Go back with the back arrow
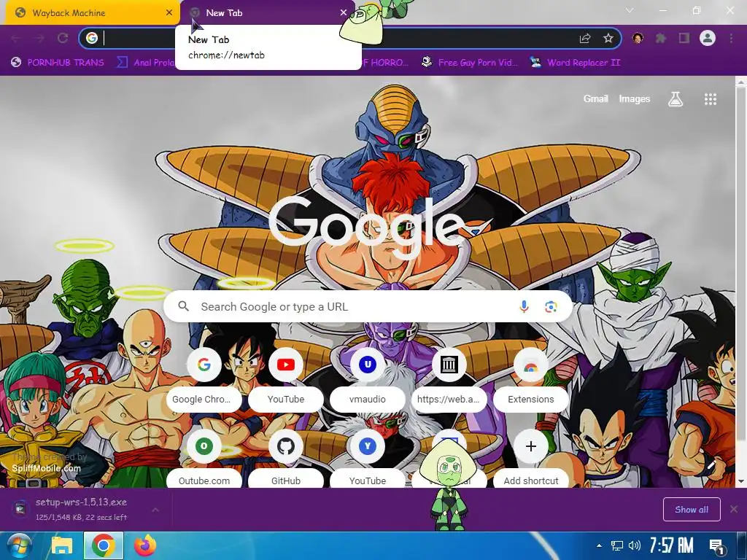Screen dimensions: 747x560 tap(16, 38)
